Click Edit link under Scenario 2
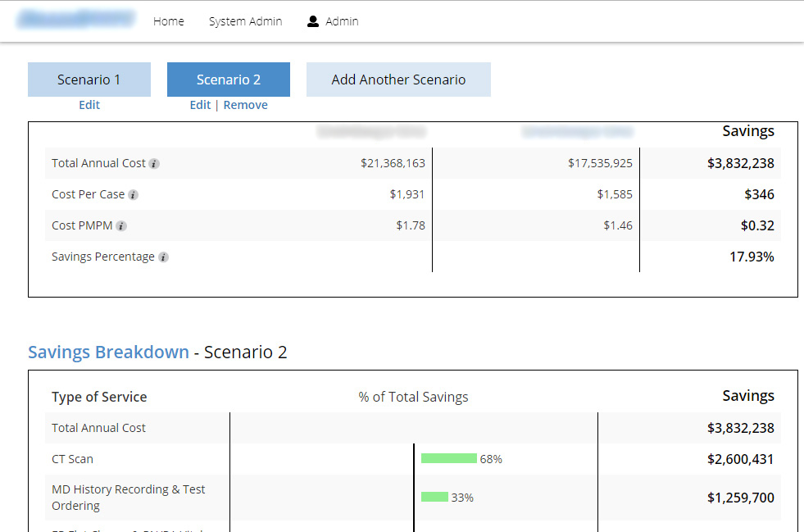The width and height of the screenshot is (804, 532). pyautogui.click(x=200, y=105)
